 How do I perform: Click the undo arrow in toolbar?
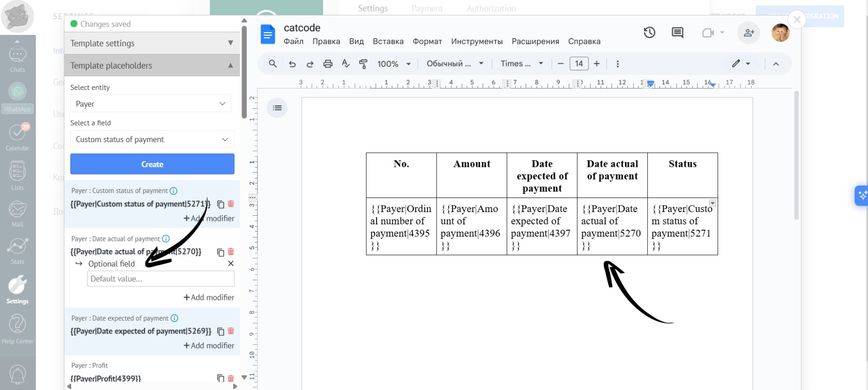(292, 64)
